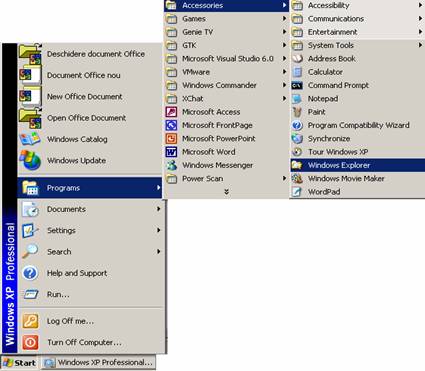Expand the GTK submenu arrow
Screen dimensions: 425x371
[x=284, y=45]
